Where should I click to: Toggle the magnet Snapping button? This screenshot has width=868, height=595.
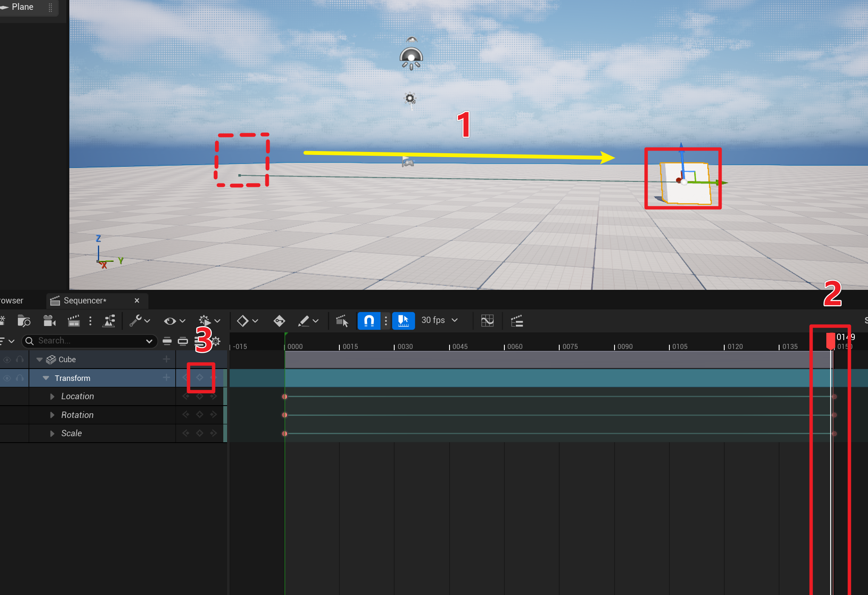click(369, 320)
